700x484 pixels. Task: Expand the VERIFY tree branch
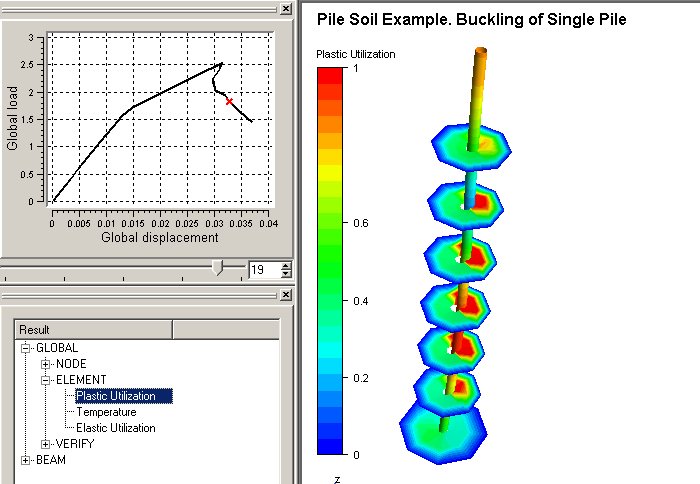coord(46,444)
